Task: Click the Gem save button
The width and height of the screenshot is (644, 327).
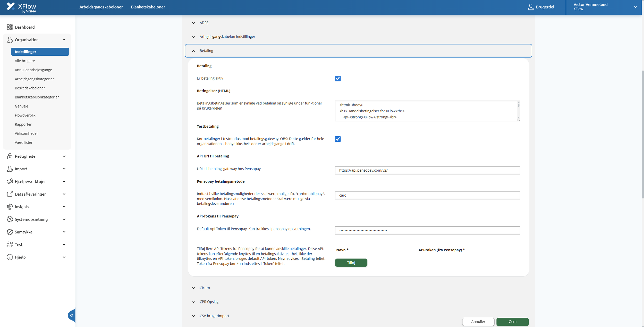Action: [512, 322]
